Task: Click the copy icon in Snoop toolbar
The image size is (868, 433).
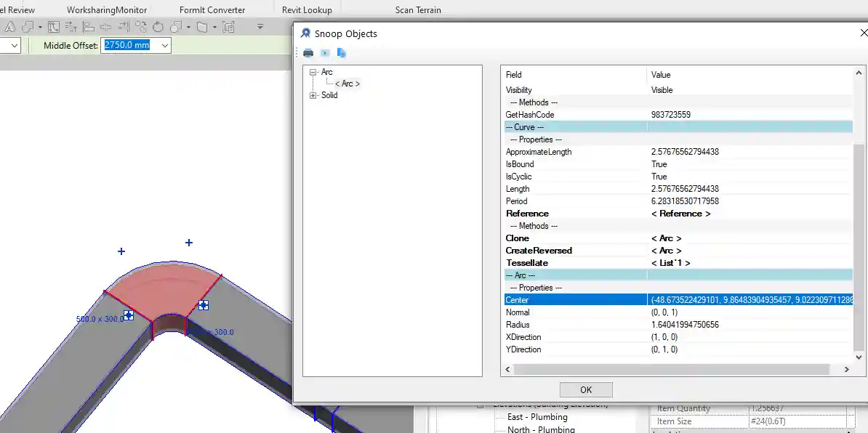Action: [x=342, y=53]
